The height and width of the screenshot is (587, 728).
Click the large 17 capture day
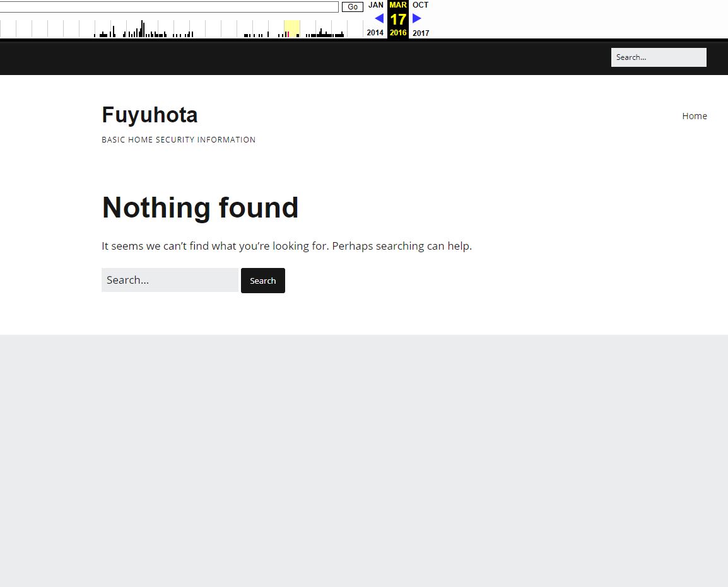point(398,19)
